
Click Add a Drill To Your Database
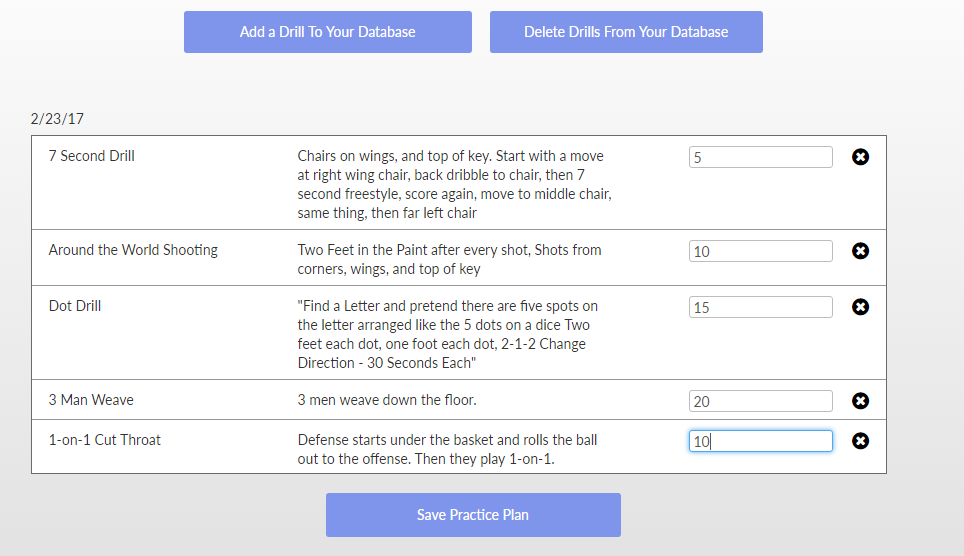(x=327, y=32)
